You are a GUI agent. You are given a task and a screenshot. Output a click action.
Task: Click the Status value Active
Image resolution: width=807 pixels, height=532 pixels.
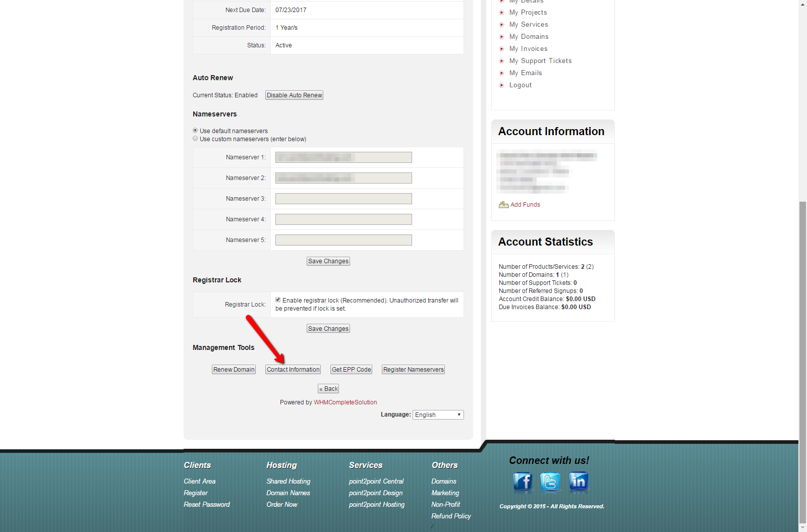coord(283,45)
